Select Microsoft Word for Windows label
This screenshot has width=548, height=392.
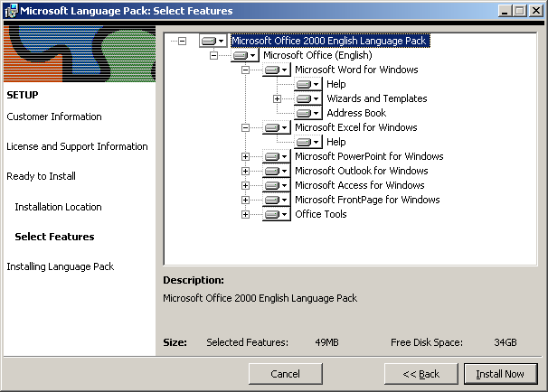[356, 70]
